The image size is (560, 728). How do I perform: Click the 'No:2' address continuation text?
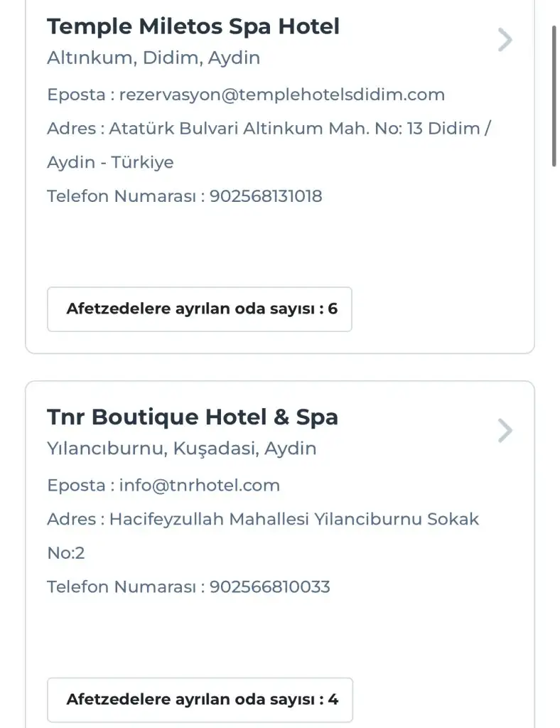[66, 553]
